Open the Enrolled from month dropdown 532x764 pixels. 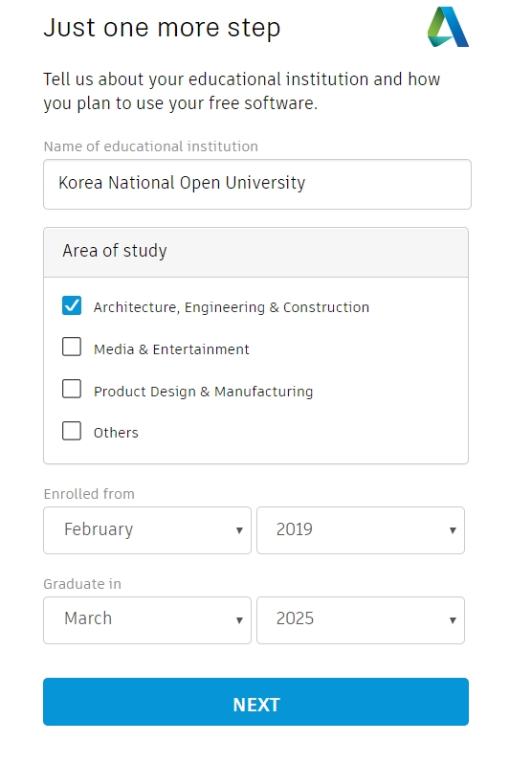tap(147, 530)
